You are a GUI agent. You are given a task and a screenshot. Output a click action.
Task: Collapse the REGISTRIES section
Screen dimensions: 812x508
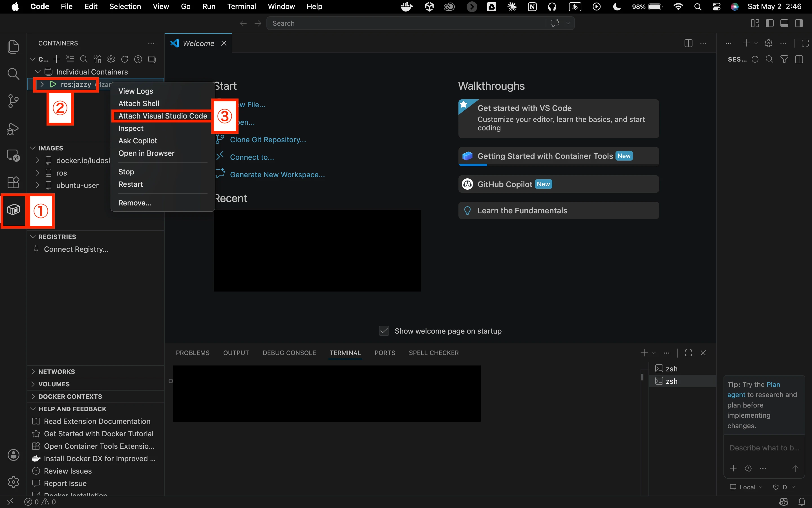coord(33,237)
